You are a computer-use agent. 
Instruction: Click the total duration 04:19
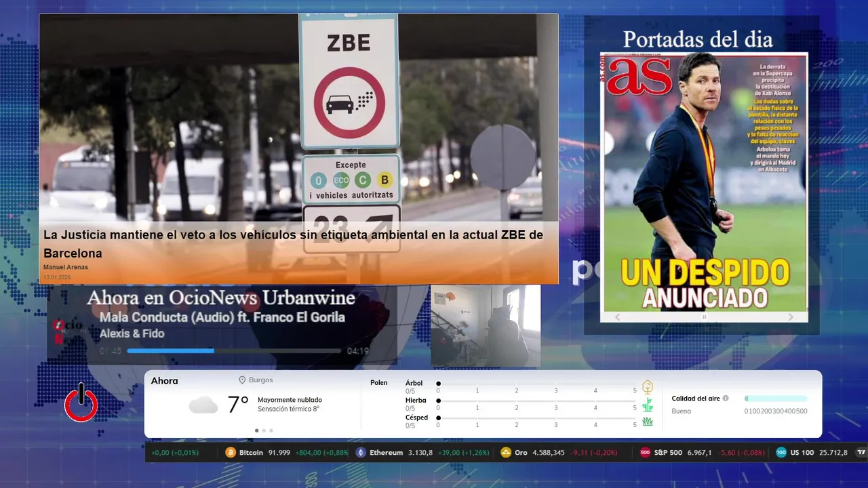pyautogui.click(x=357, y=351)
